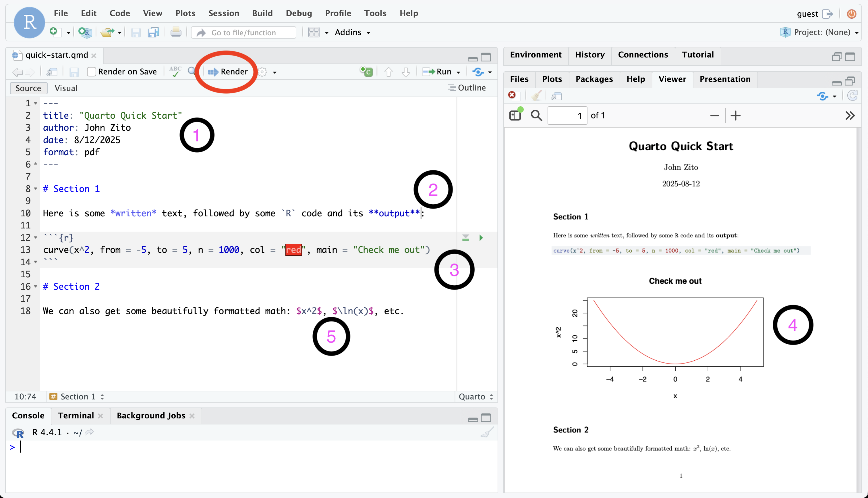Click the insert new code chunk icon
Image resolution: width=868 pixels, height=498 pixels.
click(366, 72)
